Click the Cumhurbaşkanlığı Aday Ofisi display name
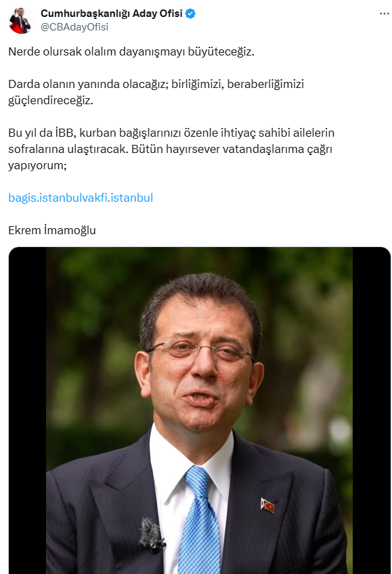This screenshot has width=392, height=574. tap(111, 14)
